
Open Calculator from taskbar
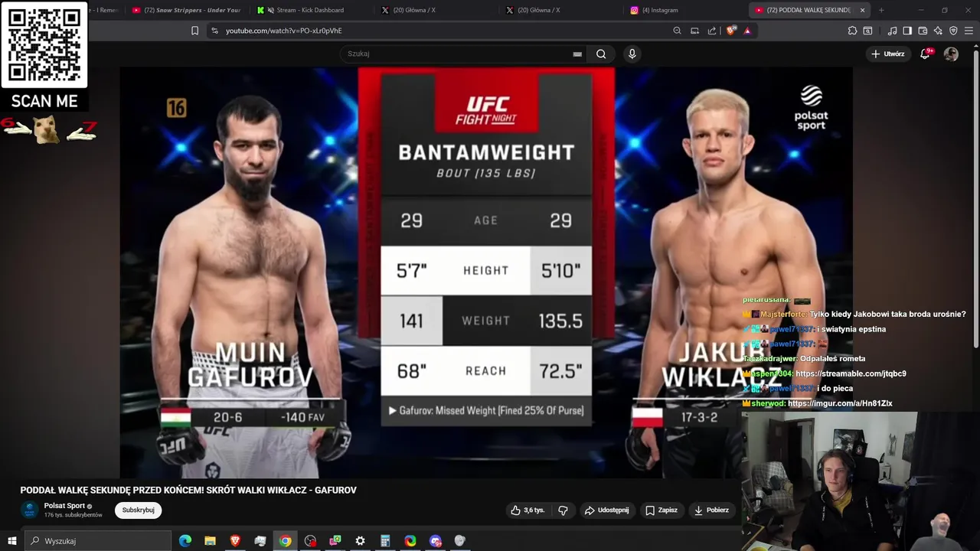point(385,541)
